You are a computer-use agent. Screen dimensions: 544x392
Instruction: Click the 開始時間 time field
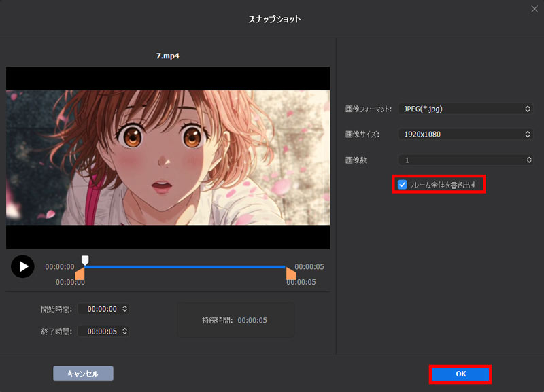point(99,309)
